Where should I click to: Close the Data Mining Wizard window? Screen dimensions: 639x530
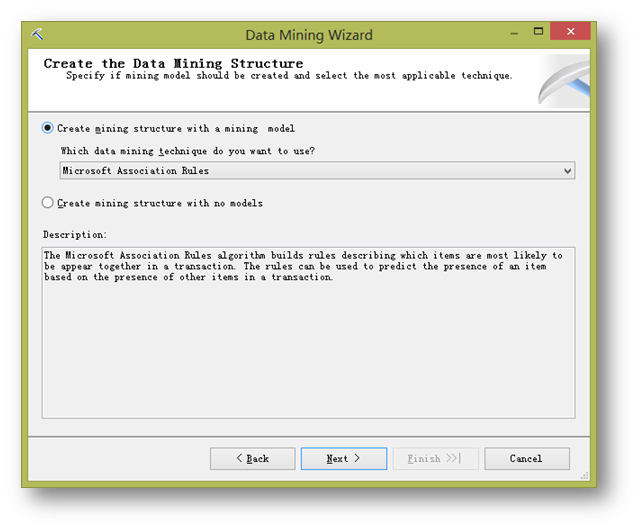(x=570, y=31)
